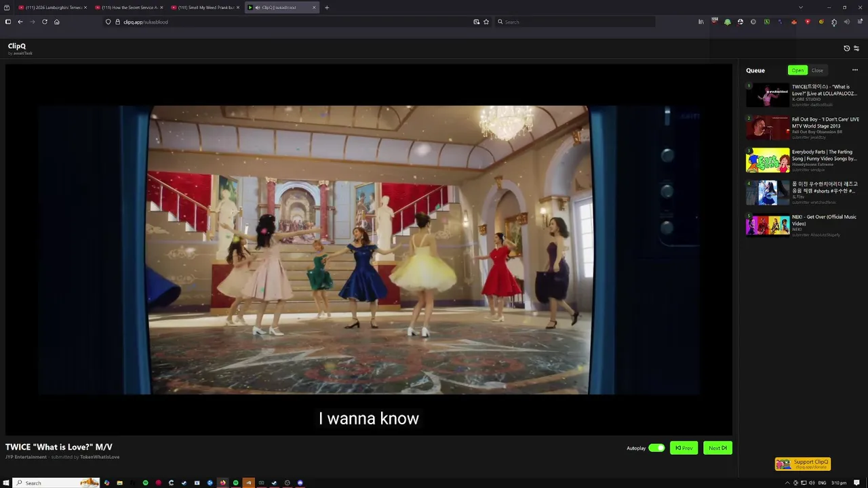
Task: Click the browser forward arrow
Action: click(32, 22)
